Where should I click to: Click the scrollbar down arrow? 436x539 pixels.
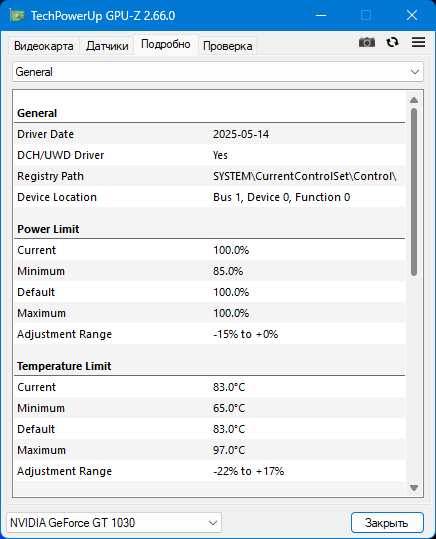414,488
